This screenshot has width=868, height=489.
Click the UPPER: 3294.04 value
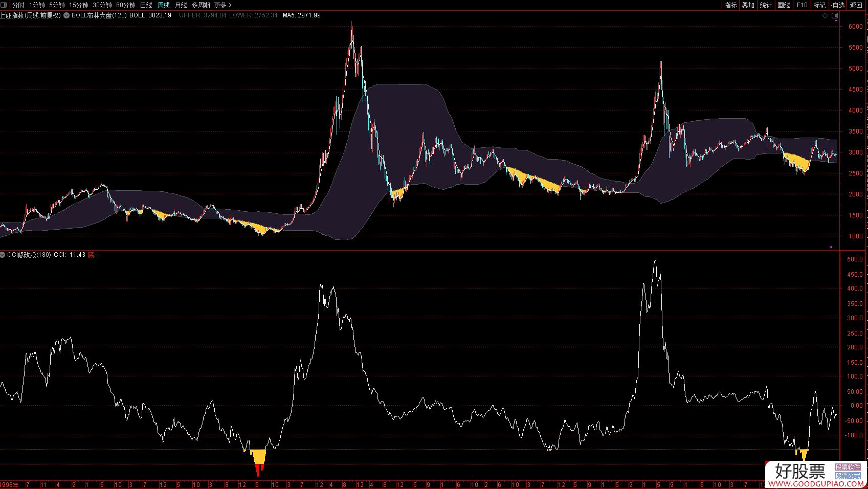[x=203, y=15]
